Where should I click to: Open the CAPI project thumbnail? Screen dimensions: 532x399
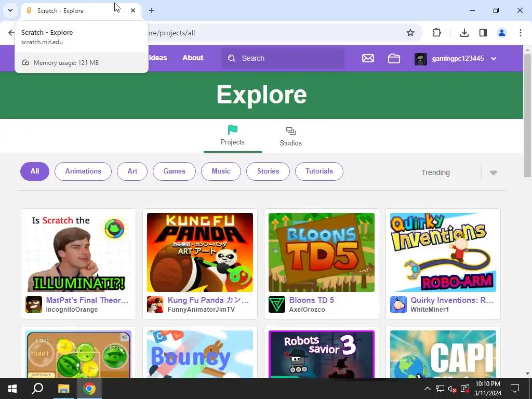(443, 354)
